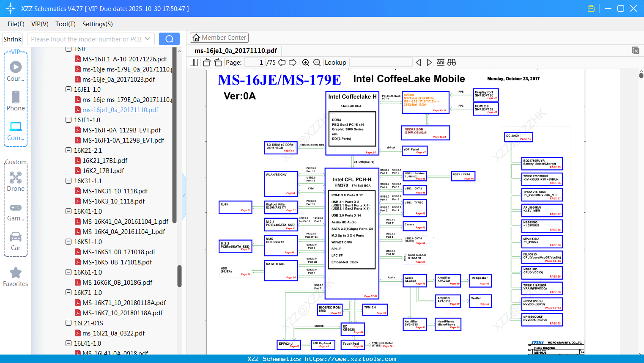Collapse the 16JE1-1.0 folder

click(x=69, y=90)
